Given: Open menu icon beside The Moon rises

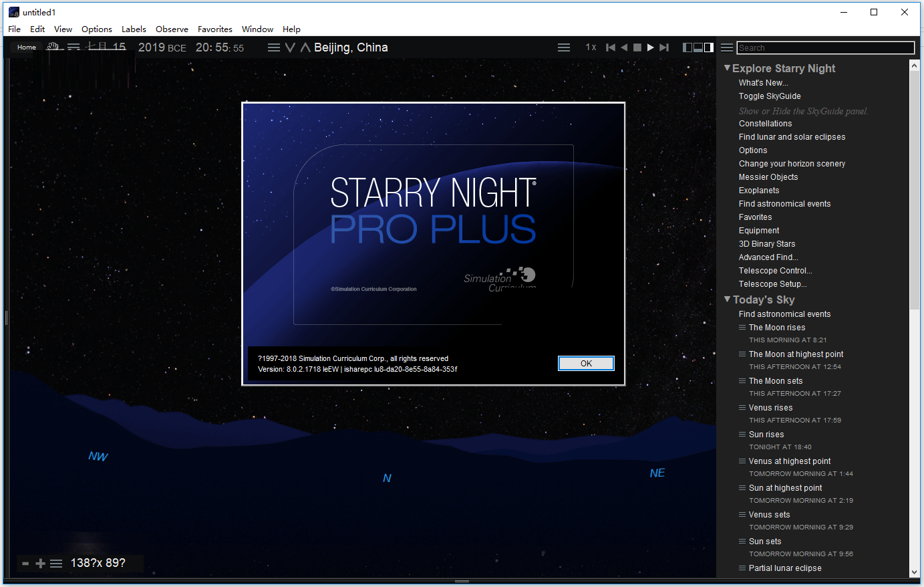Looking at the screenshot, I should point(742,328).
